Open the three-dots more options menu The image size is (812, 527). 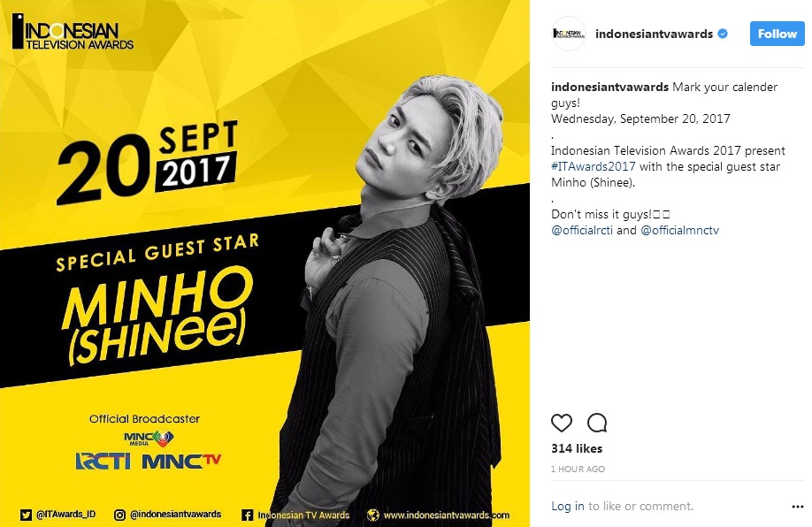coord(798,507)
